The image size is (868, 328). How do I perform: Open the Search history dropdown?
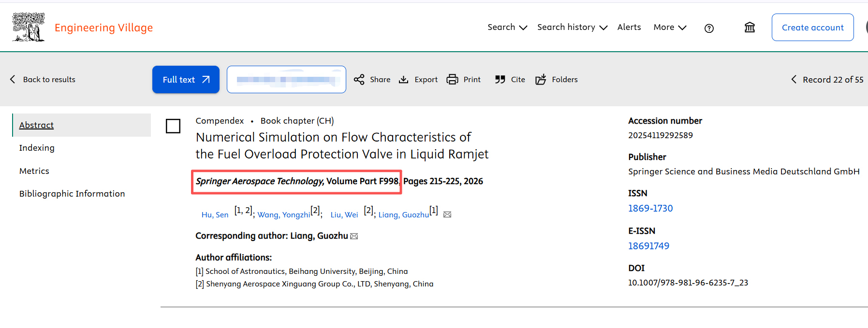click(572, 28)
